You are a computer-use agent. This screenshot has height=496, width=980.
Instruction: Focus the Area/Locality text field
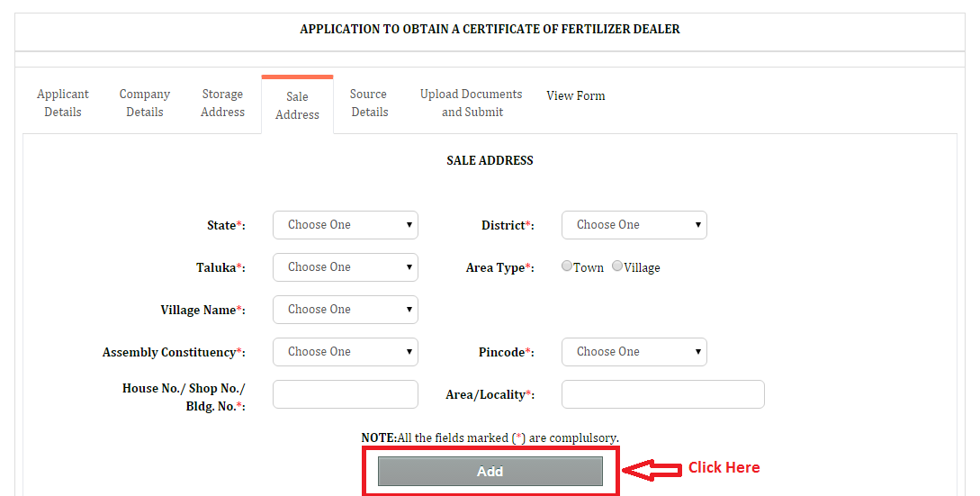point(663,394)
